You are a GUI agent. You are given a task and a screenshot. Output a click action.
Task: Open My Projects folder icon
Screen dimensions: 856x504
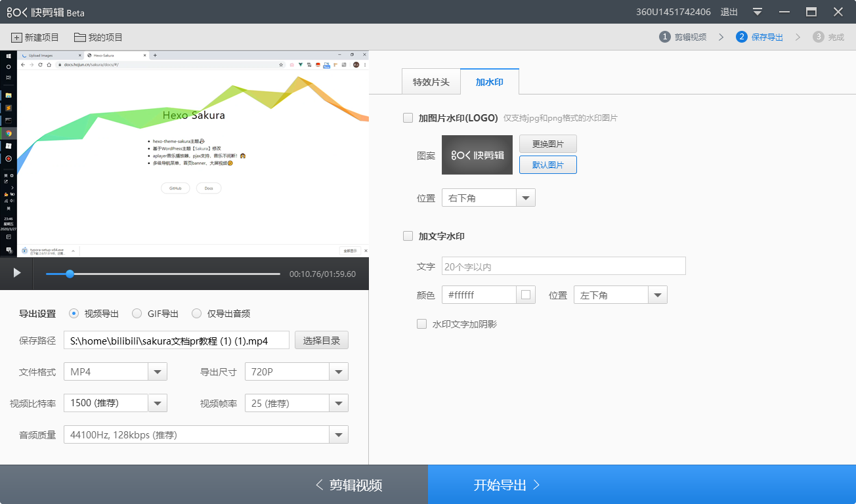(x=79, y=37)
